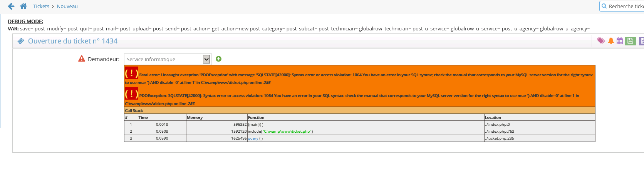
Task: Click the 'DEBUG MODE:' heading text
Action: [25, 22]
